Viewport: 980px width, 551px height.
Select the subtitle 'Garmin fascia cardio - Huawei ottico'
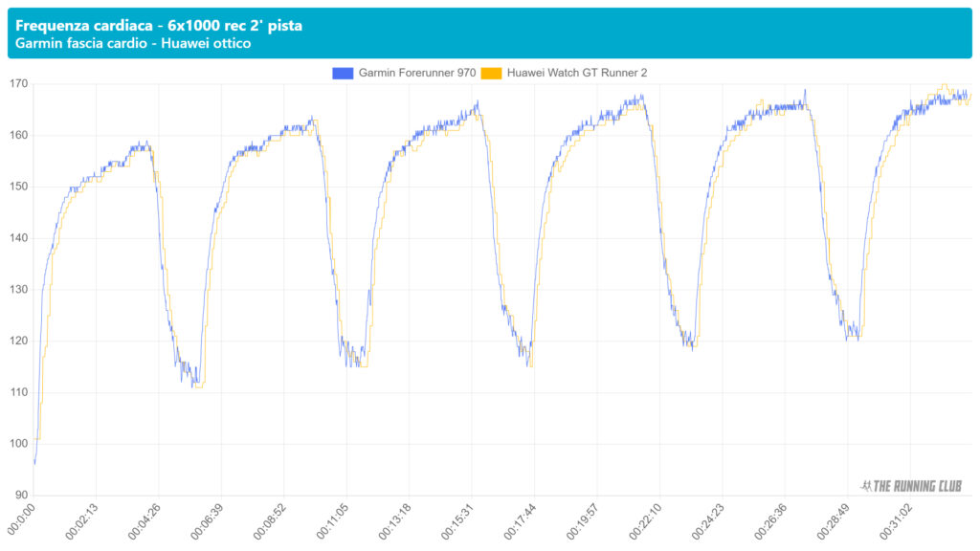coord(134,44)
